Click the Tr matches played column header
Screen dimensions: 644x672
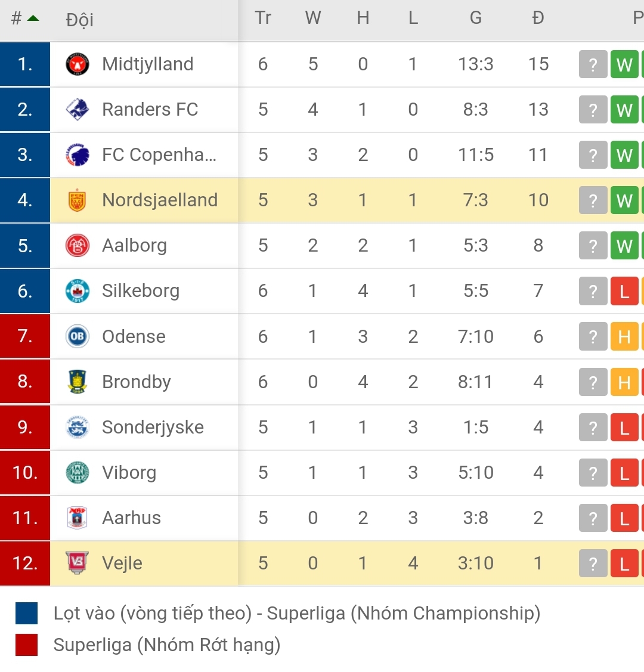(x=263, y=18)
